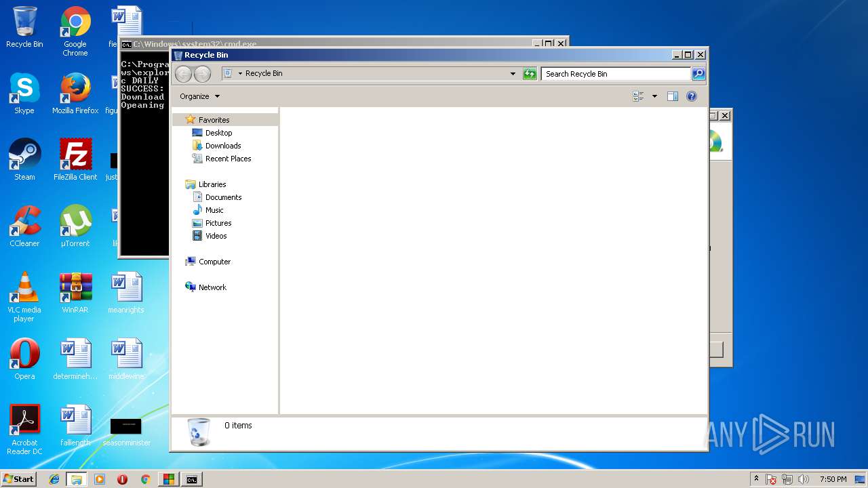Open volume control in system tray
Viewport: 868px width, 488px height.
pyautogui.click(x=804, y=479)
